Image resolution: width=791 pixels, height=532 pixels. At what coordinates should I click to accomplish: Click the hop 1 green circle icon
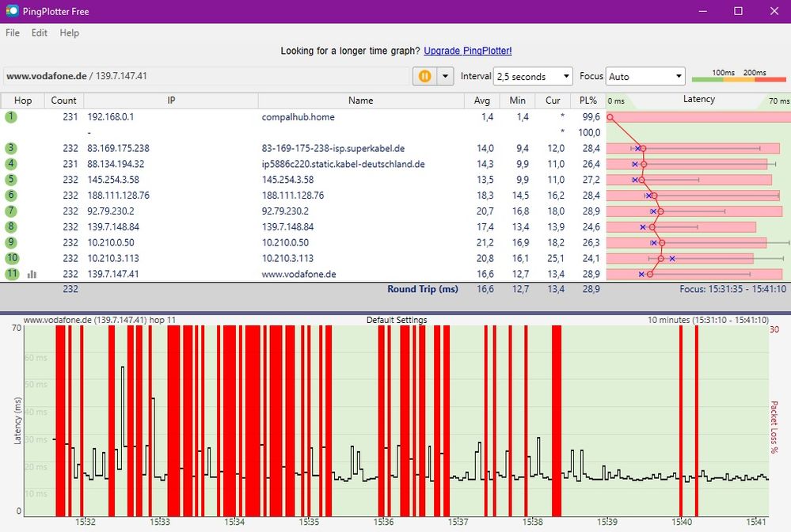pyautogui.click(x=11, y=117)
